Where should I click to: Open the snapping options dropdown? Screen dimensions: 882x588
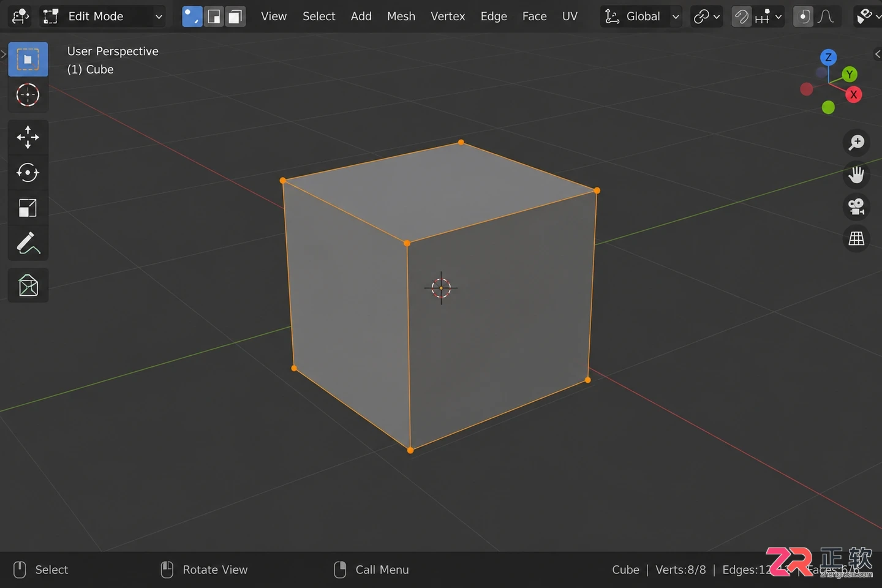(x=769, y=17)
